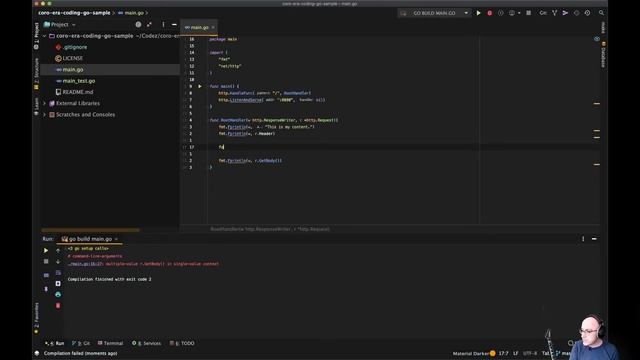Image resolution: width=640 pixels, height=360 pixels.
Task: Click the Run with Coverage icon
Action: 500,13
